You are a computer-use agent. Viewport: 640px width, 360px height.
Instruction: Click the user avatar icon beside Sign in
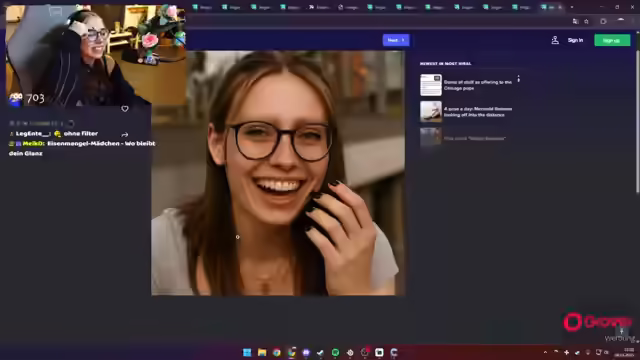pyautogui.click(x=555, y=40)
